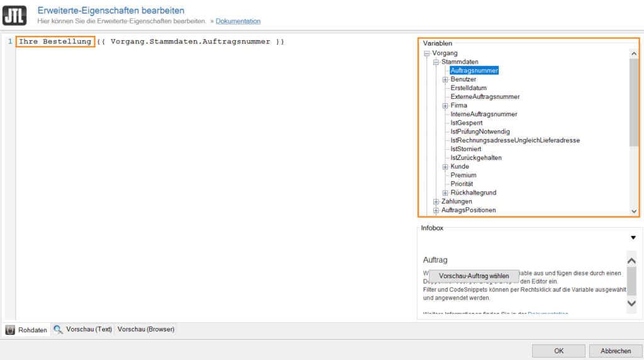The image size is (644, 360).
Task: Open the Infobox dropdown arrow
Action: [x=633, y=237]
